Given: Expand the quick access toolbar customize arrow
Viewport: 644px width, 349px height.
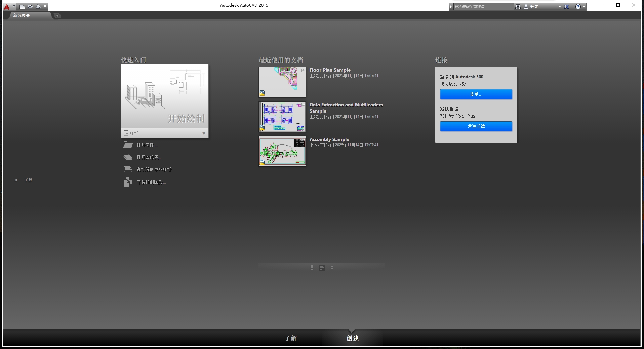Looking at the screenshot, I should tap(45, 7).
